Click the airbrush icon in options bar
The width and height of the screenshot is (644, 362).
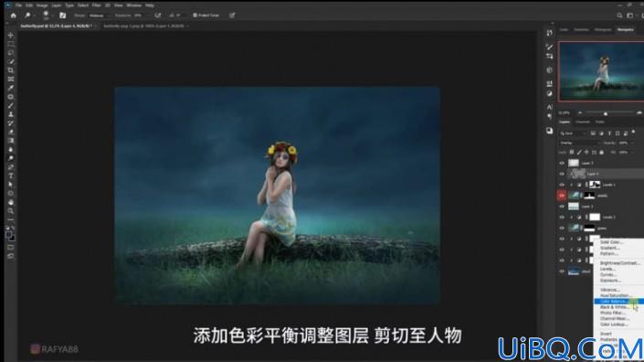click(x=158, y=16)
